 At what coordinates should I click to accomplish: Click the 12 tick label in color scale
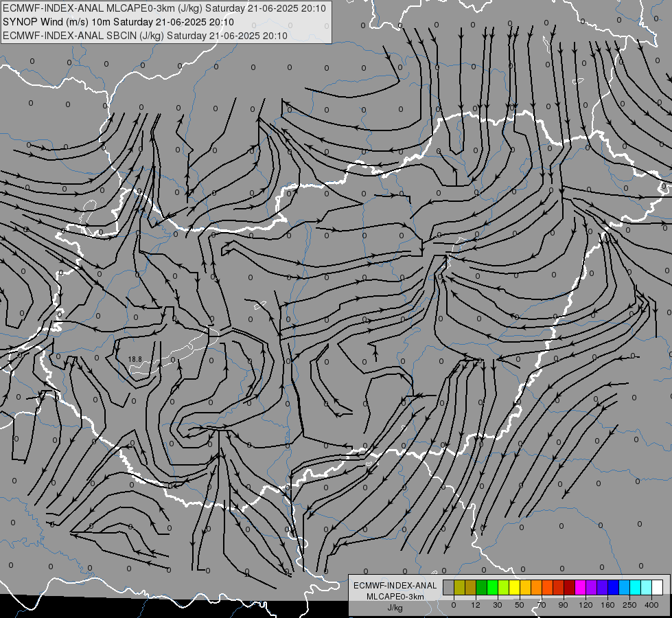[x=476, y=605]
